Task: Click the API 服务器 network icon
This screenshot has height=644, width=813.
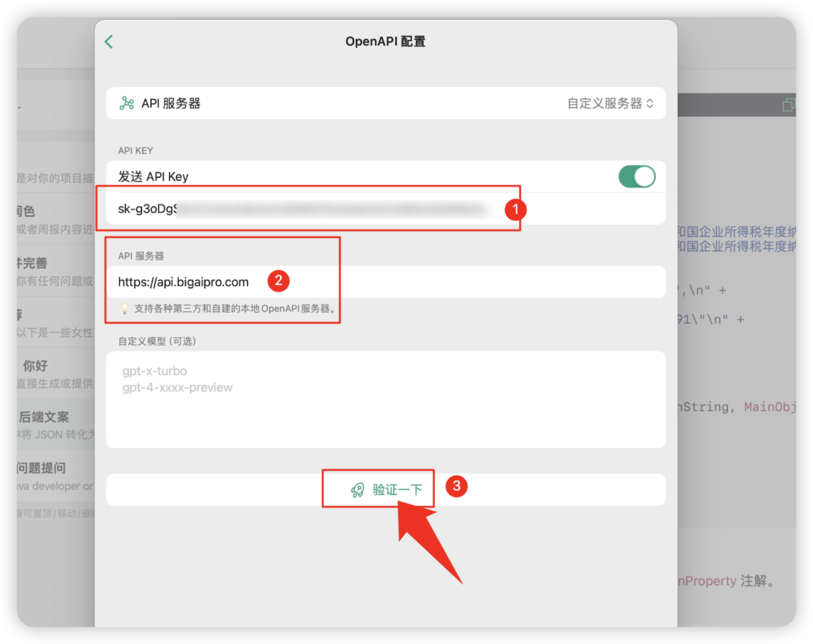Action: (x=126, y=103)
